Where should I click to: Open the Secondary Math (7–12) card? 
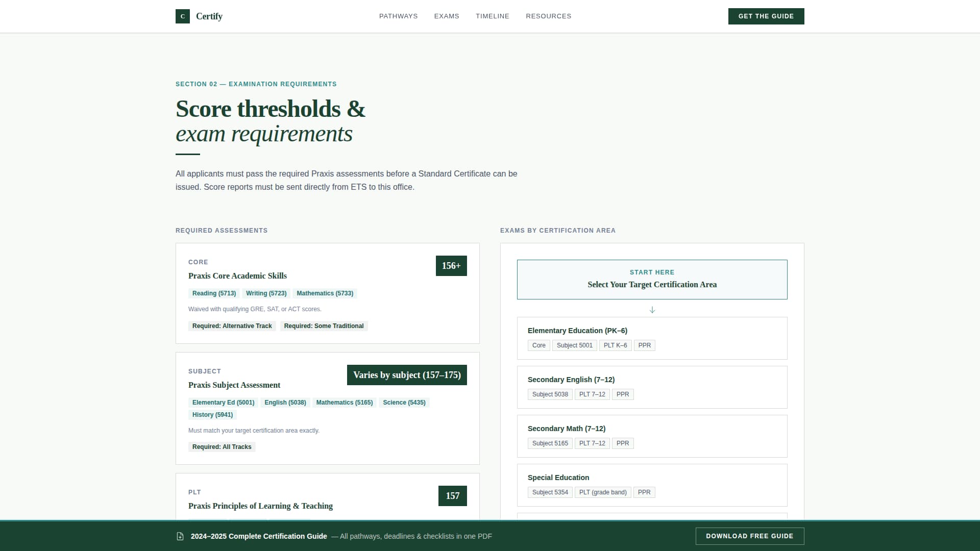click(652, 436)
